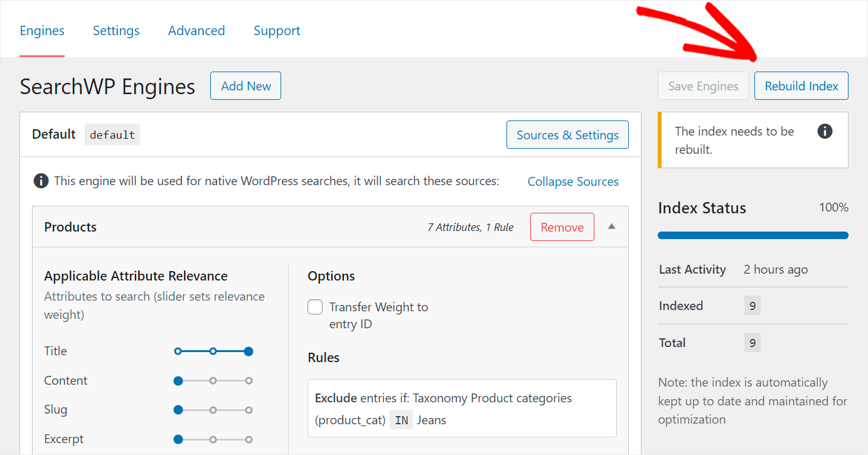Image resolution: width=868 pixels, height=455 pixels.
Task: Click the 'Excerpt' attribute label
Action: pos(63,439)
